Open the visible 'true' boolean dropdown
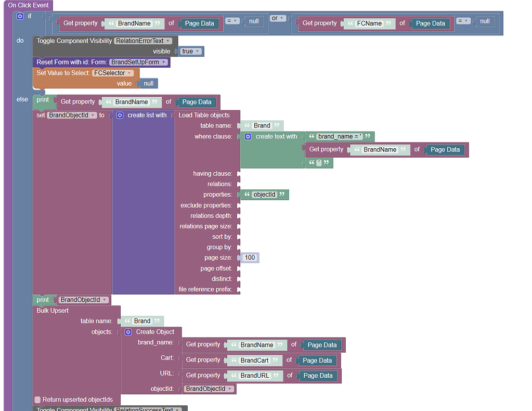 tap(191, 51)
